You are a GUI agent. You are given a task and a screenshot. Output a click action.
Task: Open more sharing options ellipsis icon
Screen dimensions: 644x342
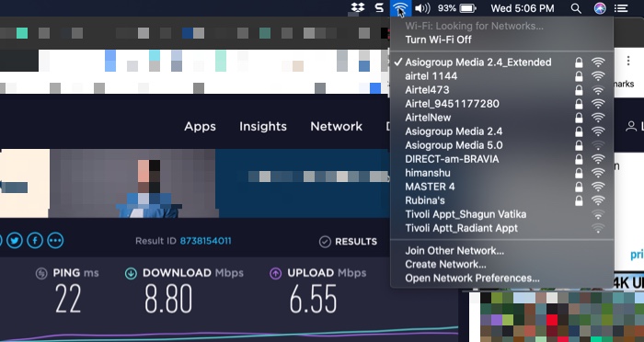tap(55, 241)
